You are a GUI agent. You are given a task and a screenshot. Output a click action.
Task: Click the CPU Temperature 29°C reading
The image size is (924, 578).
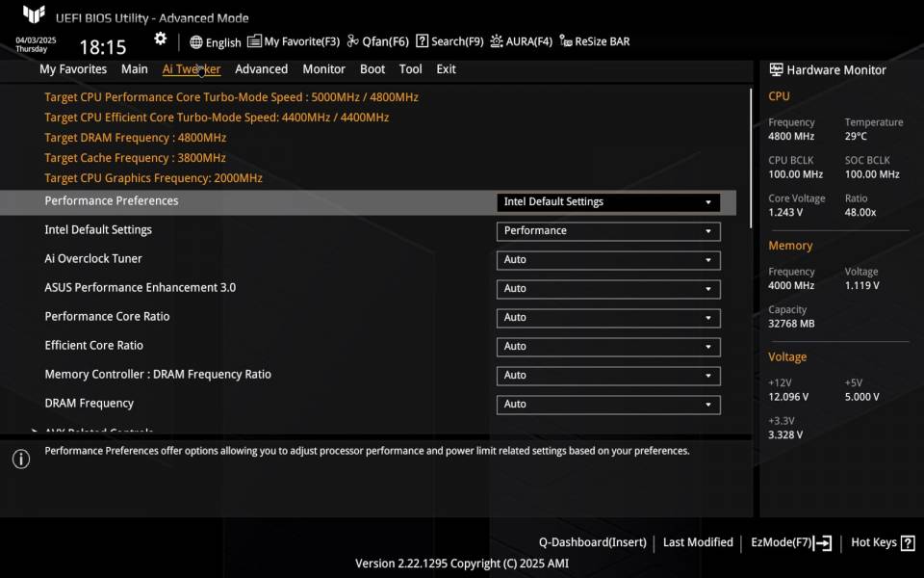[856, 136]
